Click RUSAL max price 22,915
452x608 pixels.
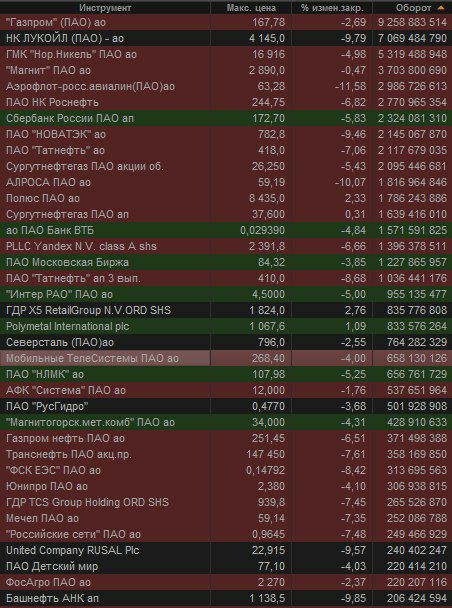[269, 550]
